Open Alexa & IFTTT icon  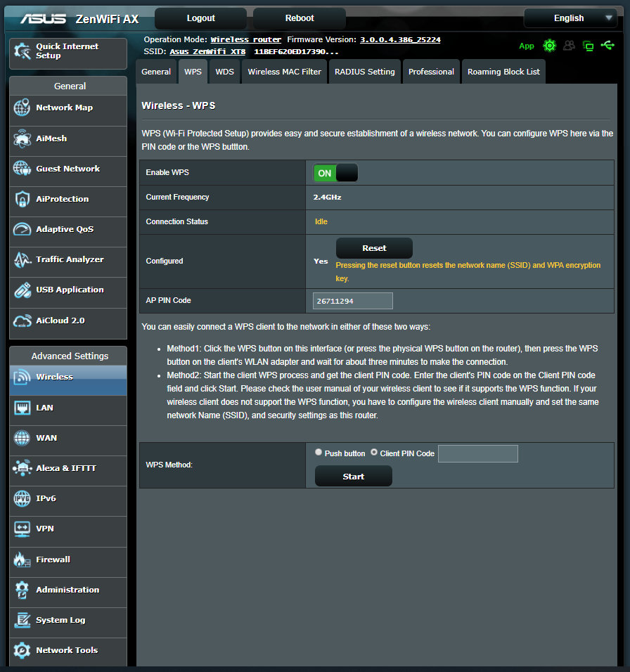coord(22,468)
